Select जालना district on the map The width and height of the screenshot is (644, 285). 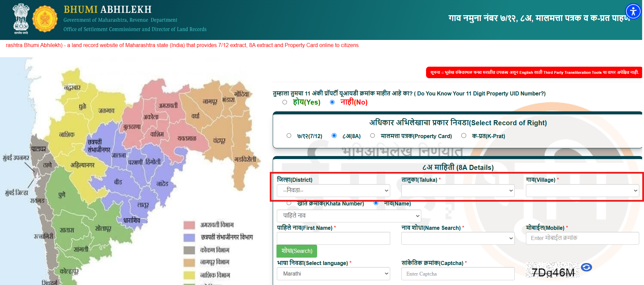pos(118,155)
